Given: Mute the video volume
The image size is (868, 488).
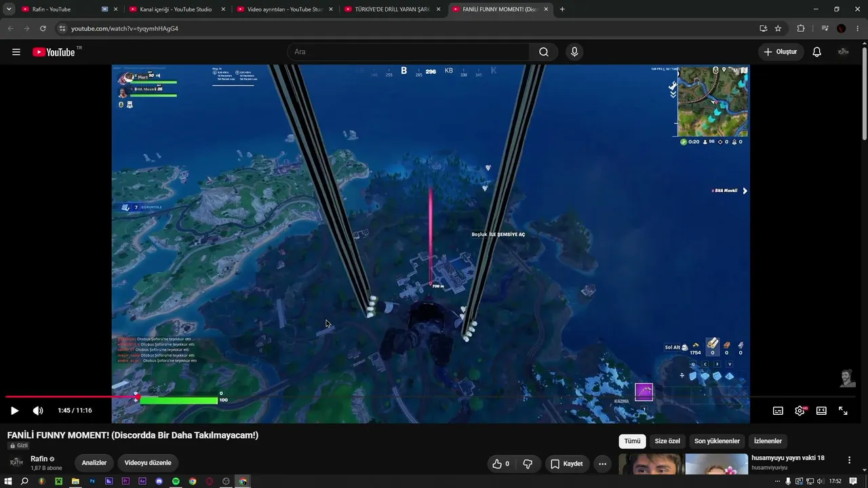Looking at the screenshot, I should coord(38,411).
